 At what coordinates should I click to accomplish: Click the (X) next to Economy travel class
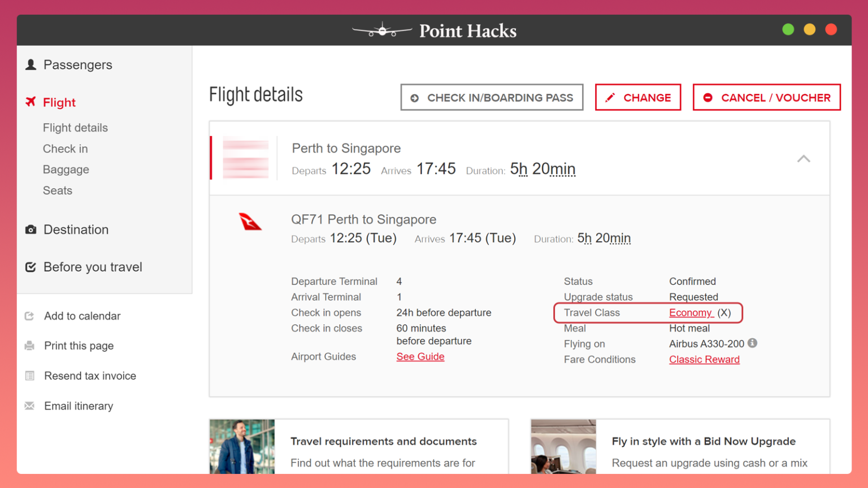pos(723,312)
